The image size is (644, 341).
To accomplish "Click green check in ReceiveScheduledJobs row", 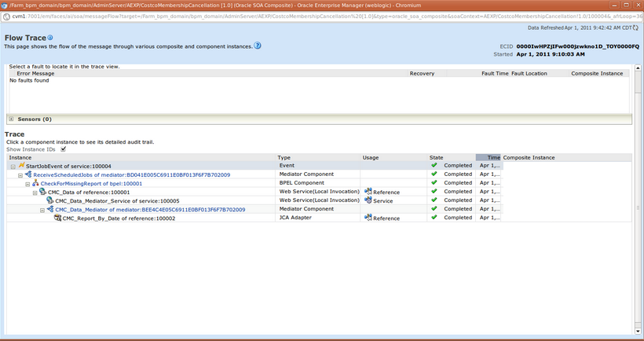I will pos(434,174).
